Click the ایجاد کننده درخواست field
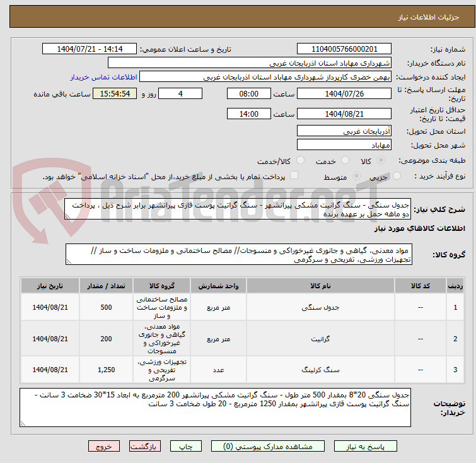This screenshot has height=463, width=476. 265,77
